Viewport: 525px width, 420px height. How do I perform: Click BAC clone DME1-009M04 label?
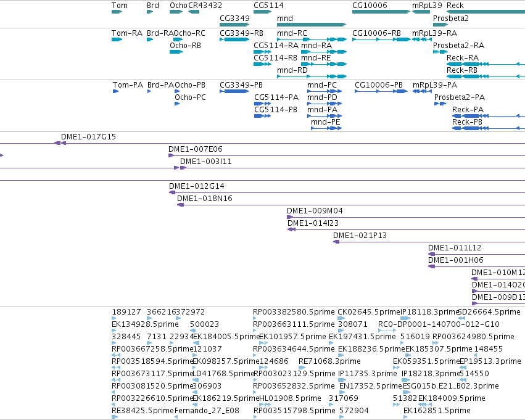click(x=315, y=211)
